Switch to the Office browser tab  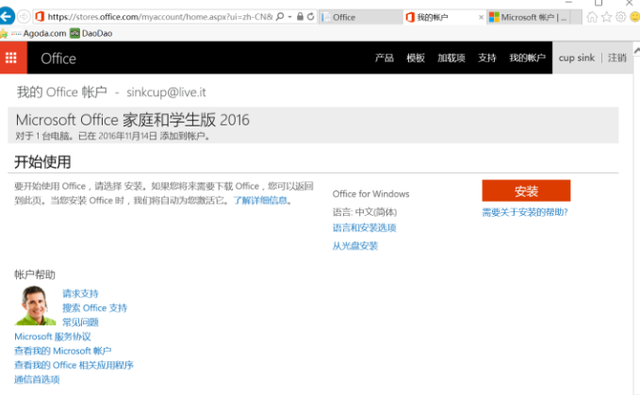click(x=360, y=17)
